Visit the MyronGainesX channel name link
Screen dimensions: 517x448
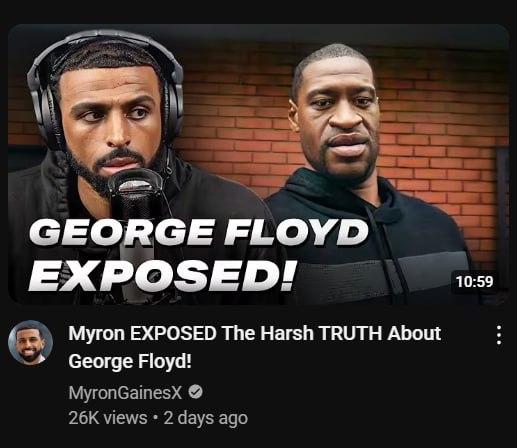125,393
